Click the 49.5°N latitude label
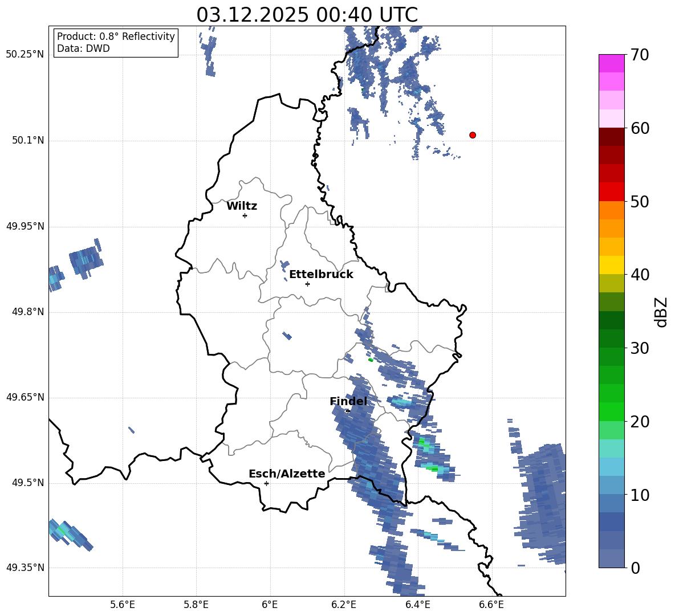 tap(29, 483)
